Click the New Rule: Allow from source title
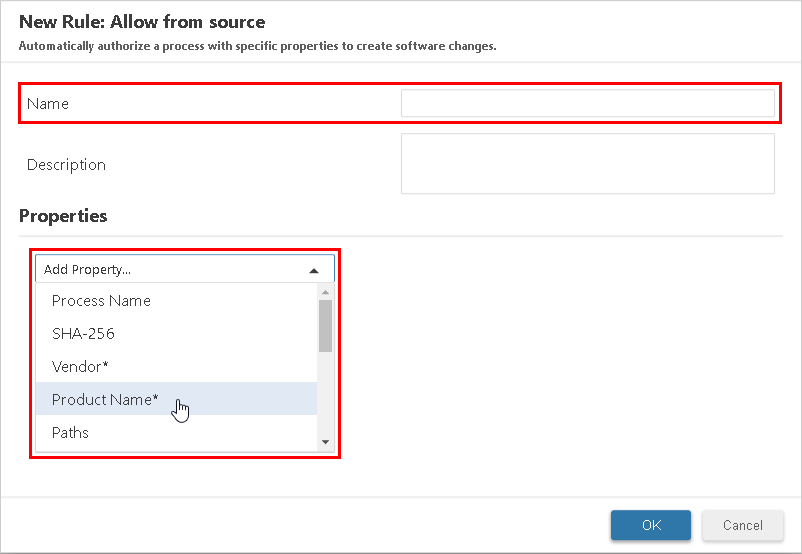Image resolution: width=802 pixels, height=554 pixels. click(142, 22)
